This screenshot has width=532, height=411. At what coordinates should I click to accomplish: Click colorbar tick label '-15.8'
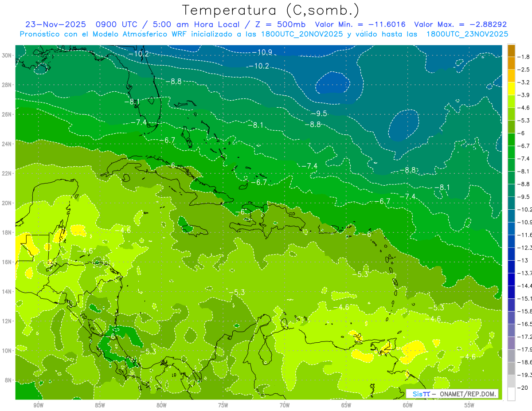point(524,311)
